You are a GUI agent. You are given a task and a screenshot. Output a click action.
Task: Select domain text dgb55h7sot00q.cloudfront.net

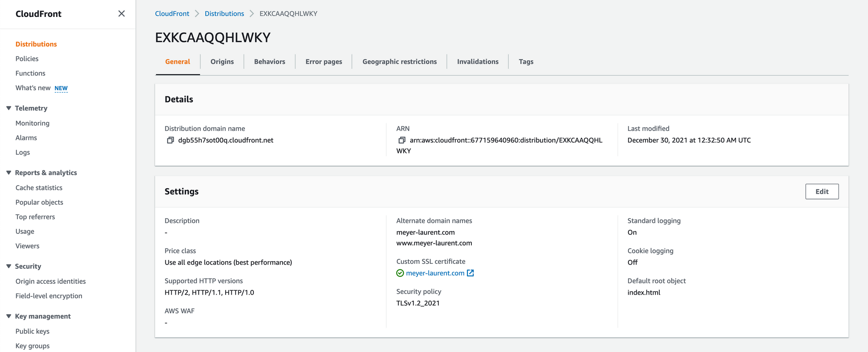coord(226,140)
